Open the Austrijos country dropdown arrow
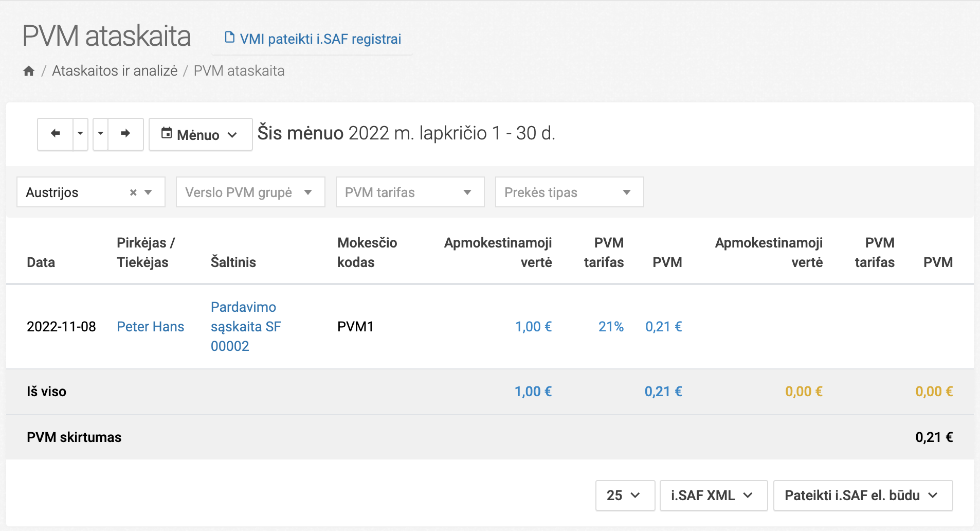The image size is (980, 531). pyautogui.click(x=149, y=192)
